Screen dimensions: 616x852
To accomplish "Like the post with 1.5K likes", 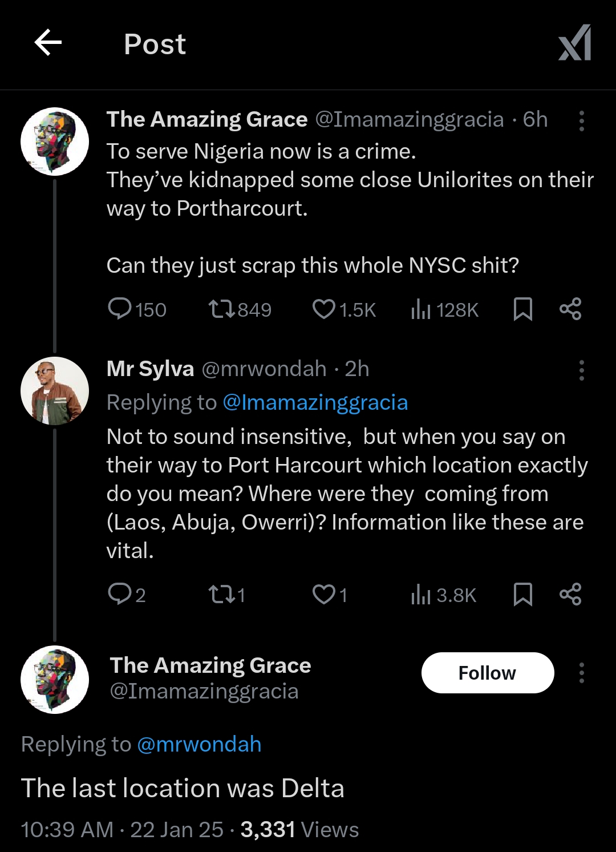I will (x=323, y=309).
